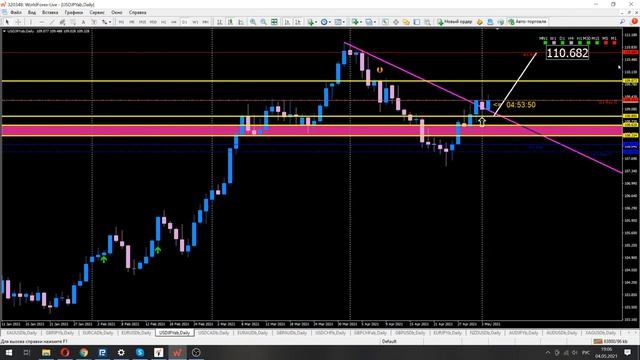This screenshot has height=360, width=640.
Task: Select the crosshair tool
Action: 18,22
